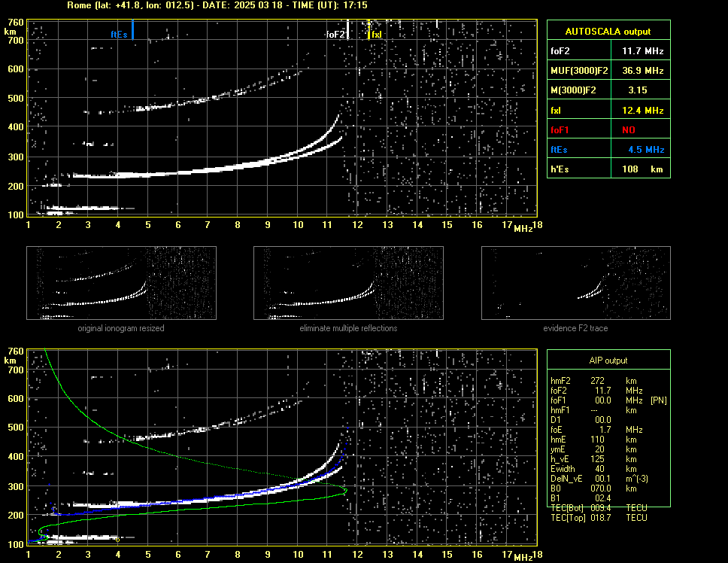
Task: Click the DelN_vE label in AIP output
Action: click(566, 479)
